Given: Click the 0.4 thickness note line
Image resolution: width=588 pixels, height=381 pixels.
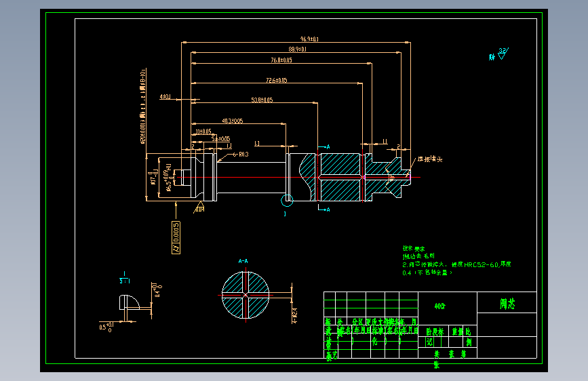Looking at the screenshot, I should point(427,273).
